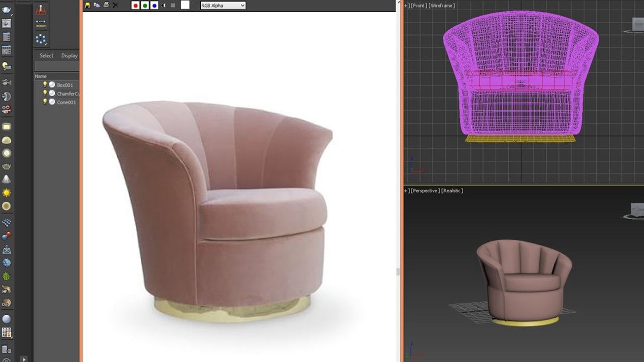The width and height of the screenshot is (644, 362).
Task: Toggle the red channel button
Action: [x=135, y=5]
